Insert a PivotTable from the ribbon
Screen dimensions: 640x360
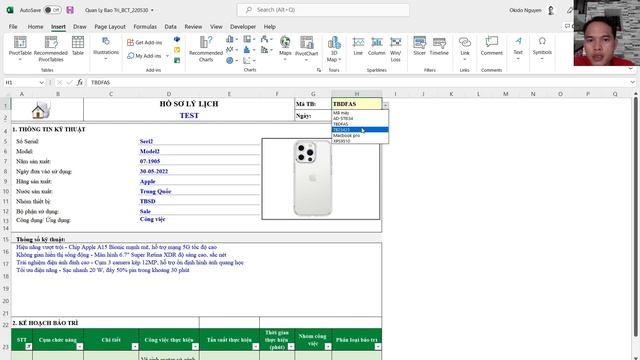point(20,48)
